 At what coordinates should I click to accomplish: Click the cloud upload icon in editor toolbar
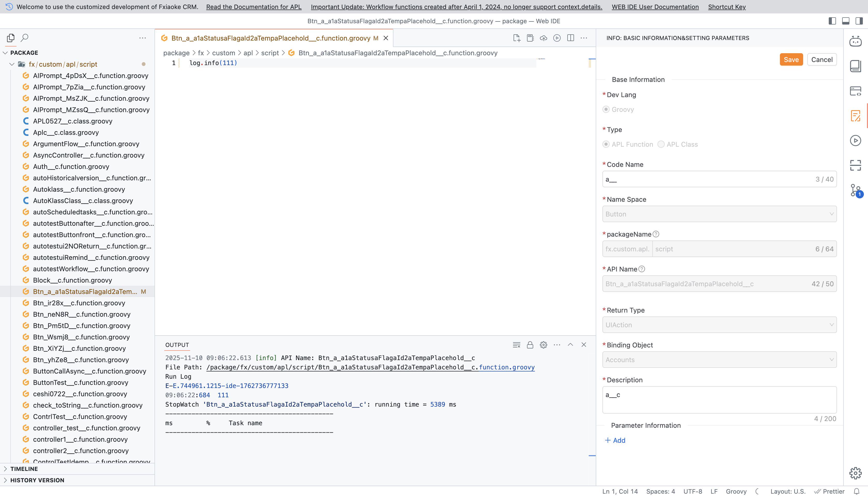click(x=543, y=38)
